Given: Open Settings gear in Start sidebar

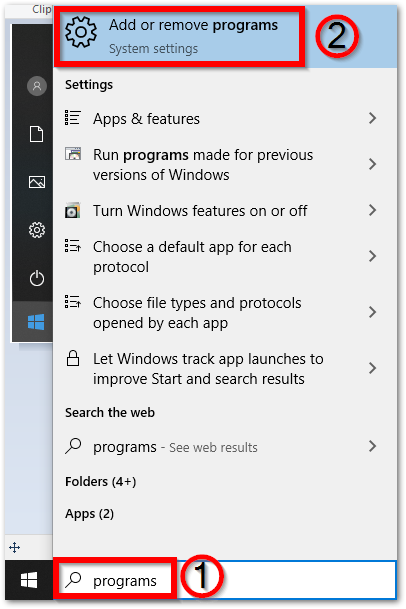Looking at the screenshot, I should point(37,230).
